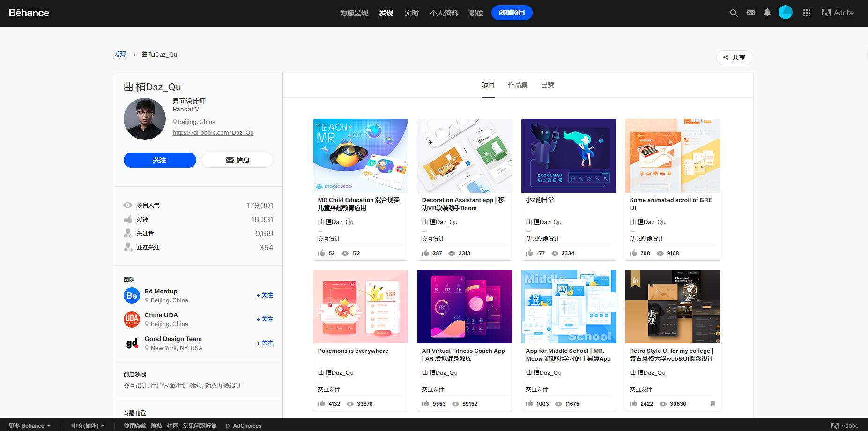Screen dimensions: 868x431
Task: Open the apps grid icon
Action: pyautogui.click(x=807, y=13)
